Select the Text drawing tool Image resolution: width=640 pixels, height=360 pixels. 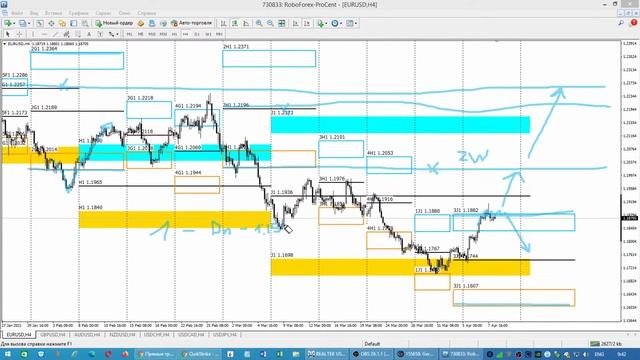(x=89, y=34)
